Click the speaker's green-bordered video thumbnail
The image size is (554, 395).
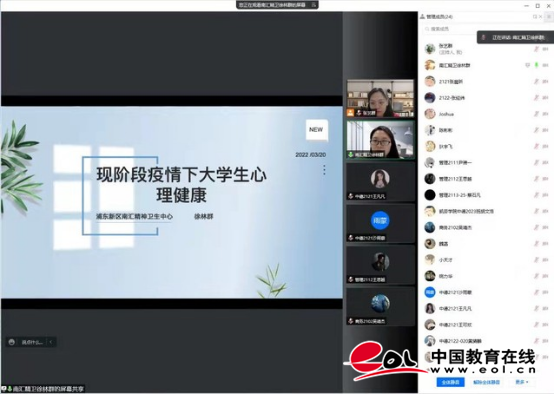[x=380, y=139]
